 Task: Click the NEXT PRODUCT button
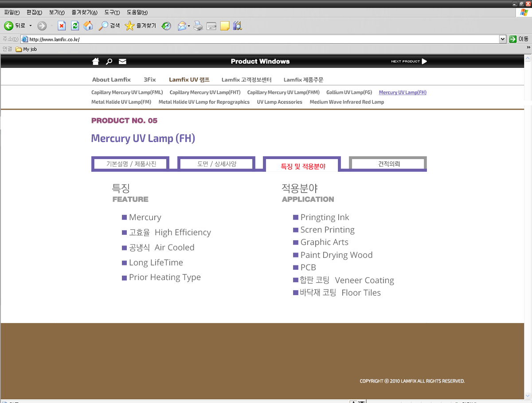[x=409, y=61]
